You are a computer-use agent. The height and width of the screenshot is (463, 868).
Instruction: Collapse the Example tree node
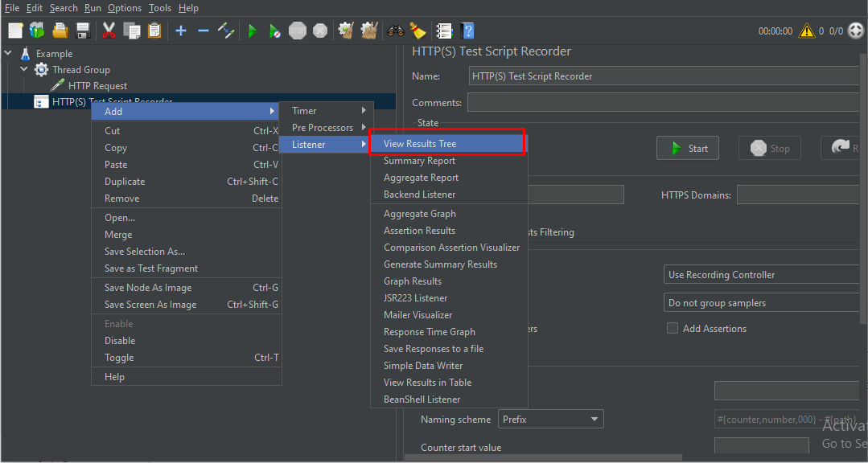pyautogui.click(x=8, y=53)
